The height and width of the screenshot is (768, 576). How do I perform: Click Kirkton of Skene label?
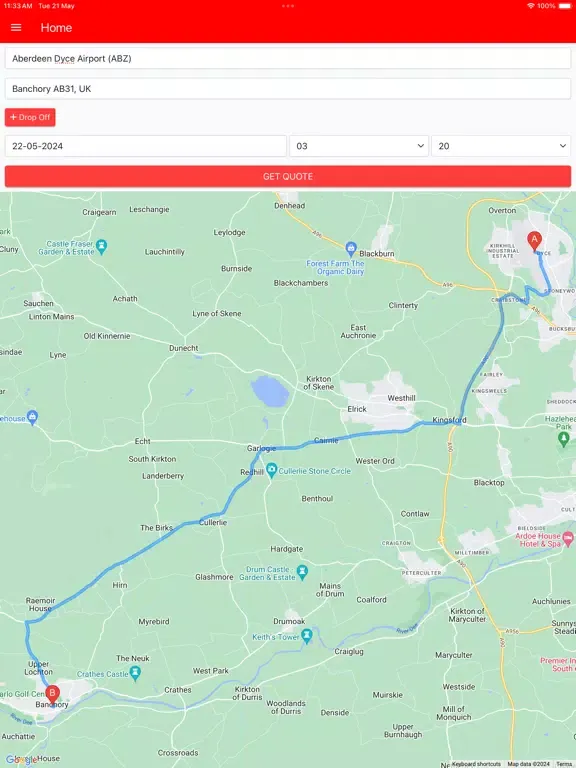(x=318, y=383)
